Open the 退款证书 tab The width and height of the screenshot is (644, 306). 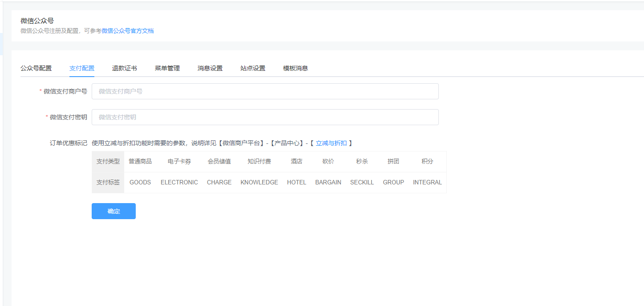click(125, 68)
